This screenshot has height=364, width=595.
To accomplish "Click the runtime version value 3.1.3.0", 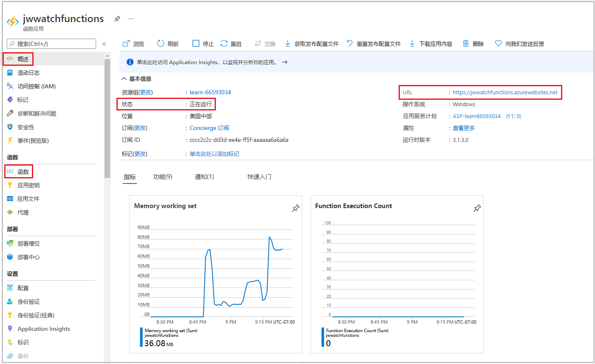I will click(460, 140).
